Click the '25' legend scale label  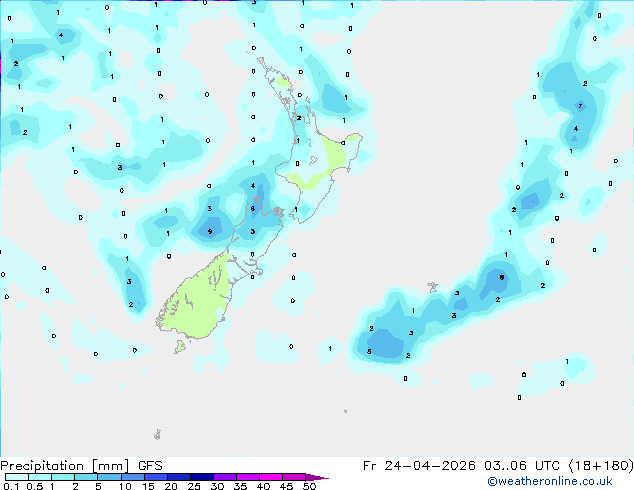[x=194, y=486]
